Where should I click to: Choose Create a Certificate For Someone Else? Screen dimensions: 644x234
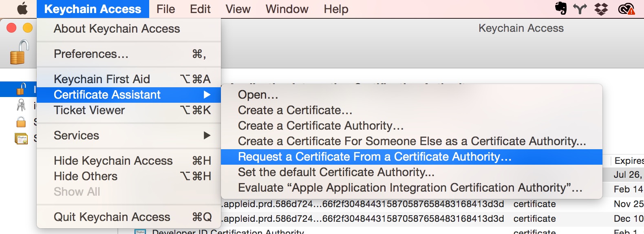coord(412,141)
